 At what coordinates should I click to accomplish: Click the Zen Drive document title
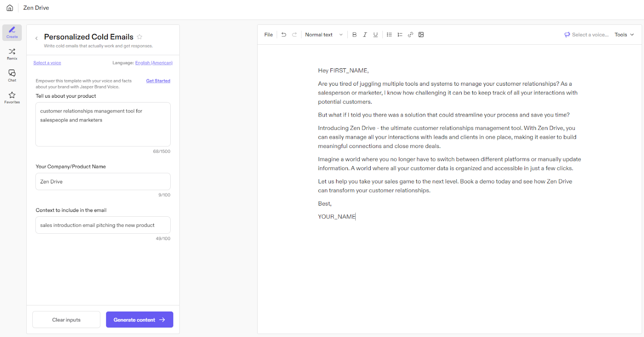point(36,8)
